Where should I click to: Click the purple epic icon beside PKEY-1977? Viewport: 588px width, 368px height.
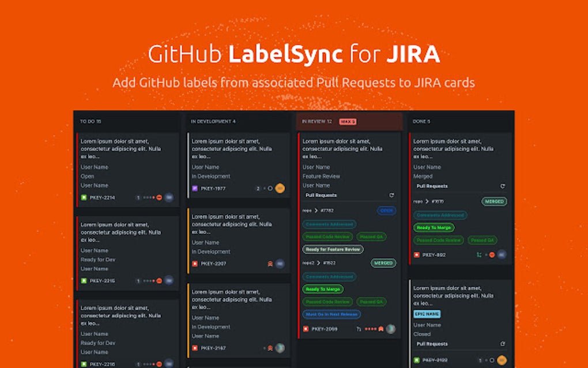pyautogui.click(x=195, y=188)
